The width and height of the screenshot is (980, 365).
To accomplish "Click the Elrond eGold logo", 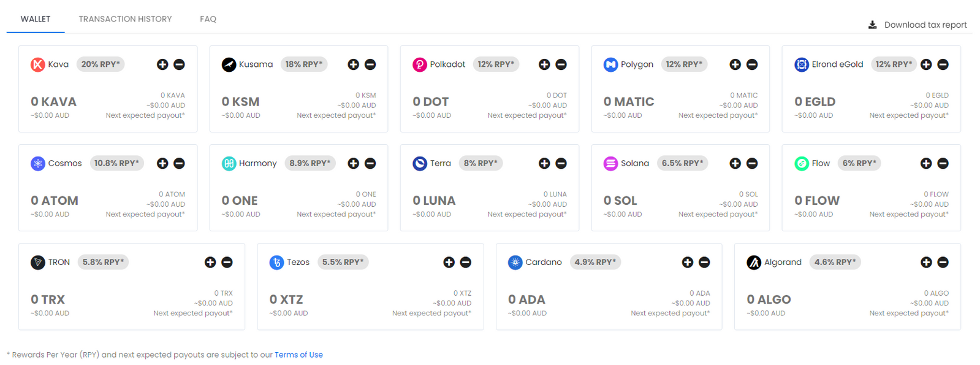I will pos(802,64).
